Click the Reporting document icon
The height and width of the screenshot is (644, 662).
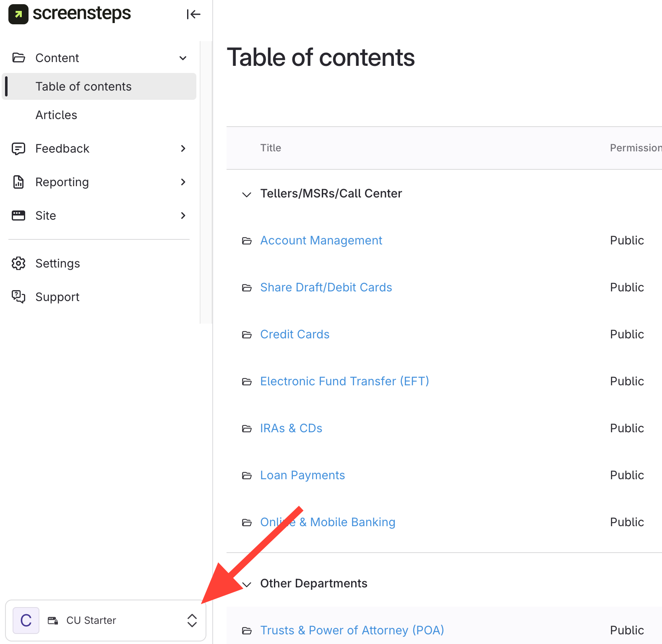18,182
